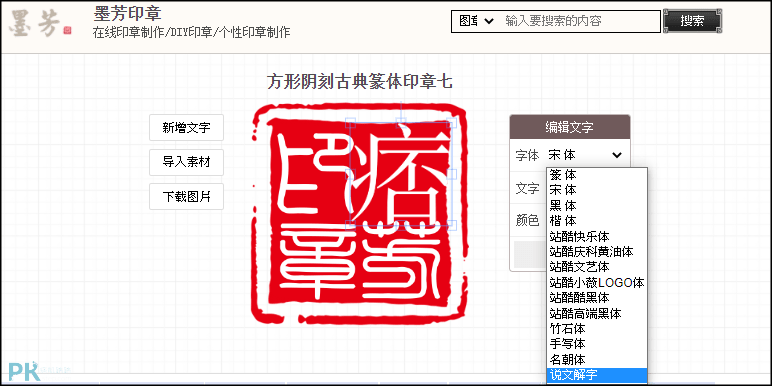The width and height of the screenshot is (772, 386).
Task: Click the 墨芳印章 site title
Action: pyautogui.click(x=127, y=13)
